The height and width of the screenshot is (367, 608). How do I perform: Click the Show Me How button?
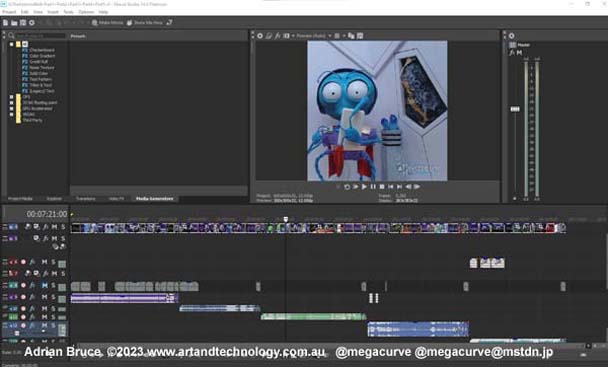pos(144,23)
